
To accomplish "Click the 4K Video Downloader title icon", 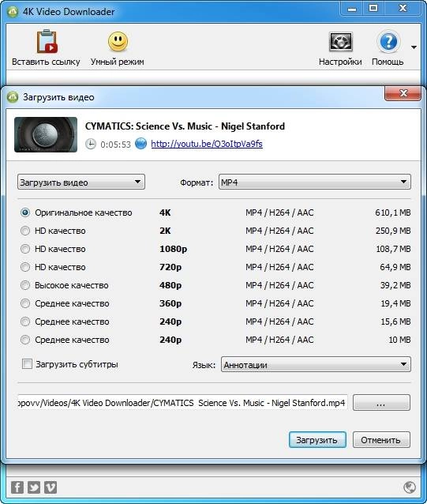I will 13,12.
